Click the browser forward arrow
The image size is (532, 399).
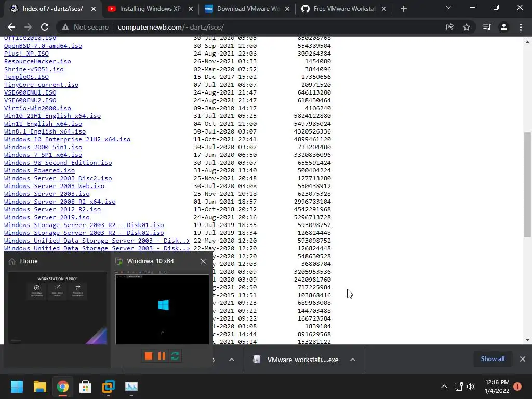(x=28, y=27)
